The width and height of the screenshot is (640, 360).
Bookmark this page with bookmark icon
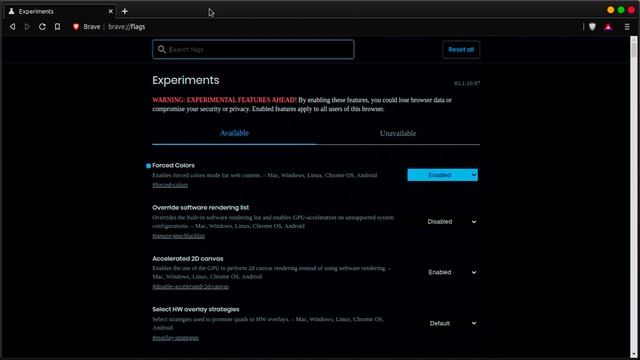pos(57,27)
